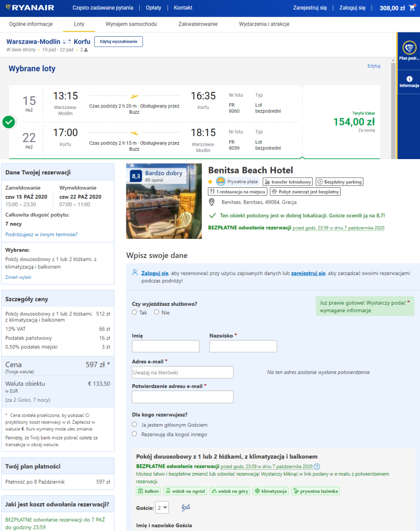Click the klimatyzacja amenity tag
Image resolution: width=420 pixels, height=531 pixels.
(x=271, y=491)
